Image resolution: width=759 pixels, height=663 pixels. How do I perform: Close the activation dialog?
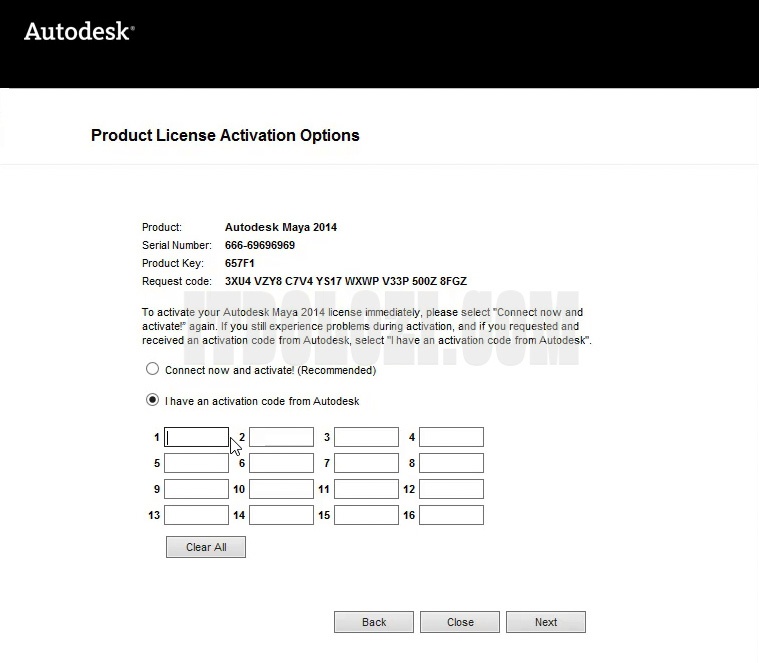460,622
